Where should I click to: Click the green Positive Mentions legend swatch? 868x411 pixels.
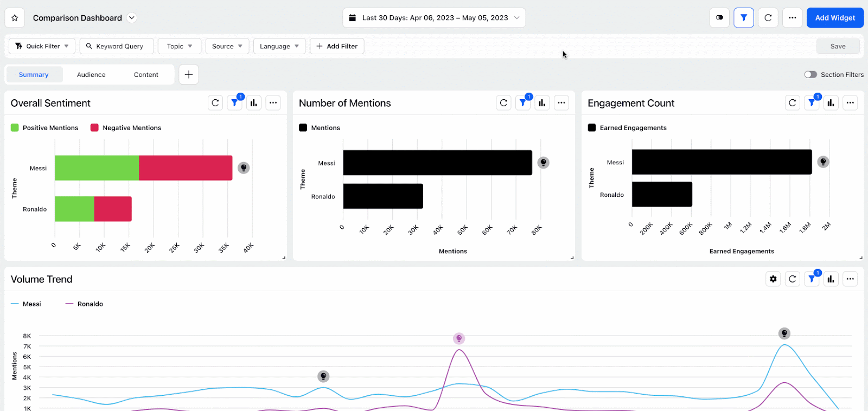tap(15, 128)
